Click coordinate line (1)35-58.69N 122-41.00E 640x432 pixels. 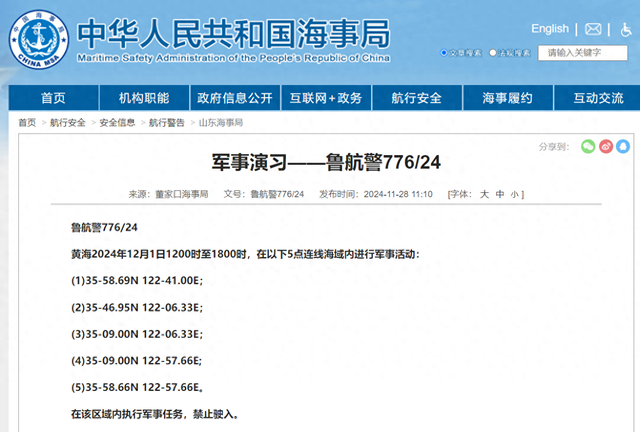[x=137, y=281]
